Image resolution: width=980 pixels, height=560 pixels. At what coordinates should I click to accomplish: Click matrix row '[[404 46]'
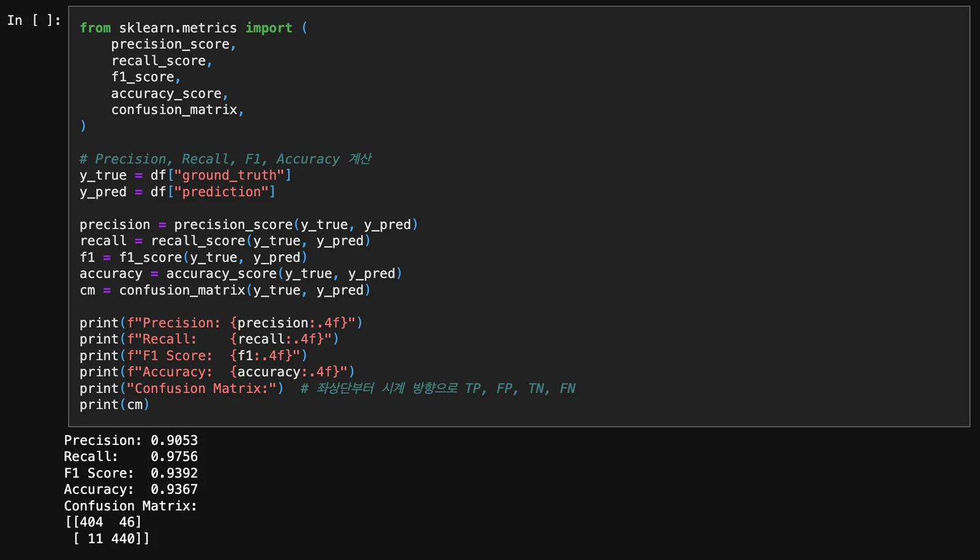coord(103,522)
